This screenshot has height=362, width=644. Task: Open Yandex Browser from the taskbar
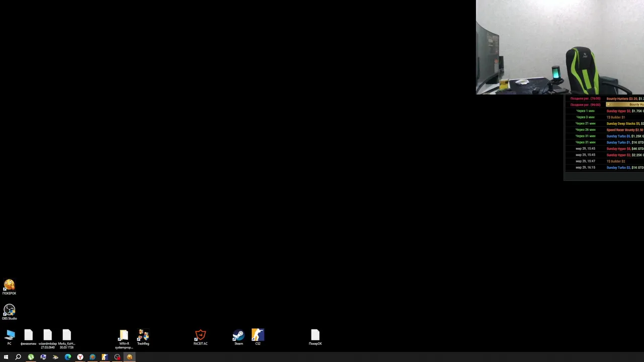80,357
